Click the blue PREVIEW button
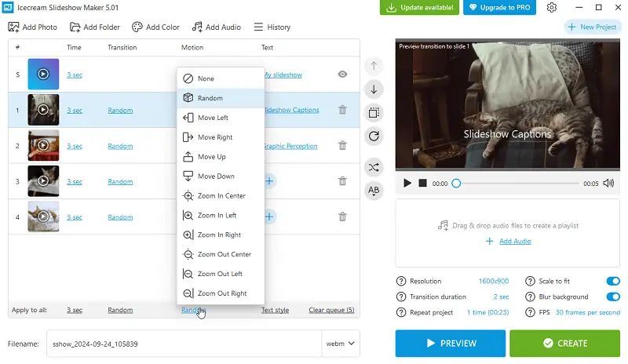Image resolution: width=628 pixels, height=364 pixels. tap(450, 343)
